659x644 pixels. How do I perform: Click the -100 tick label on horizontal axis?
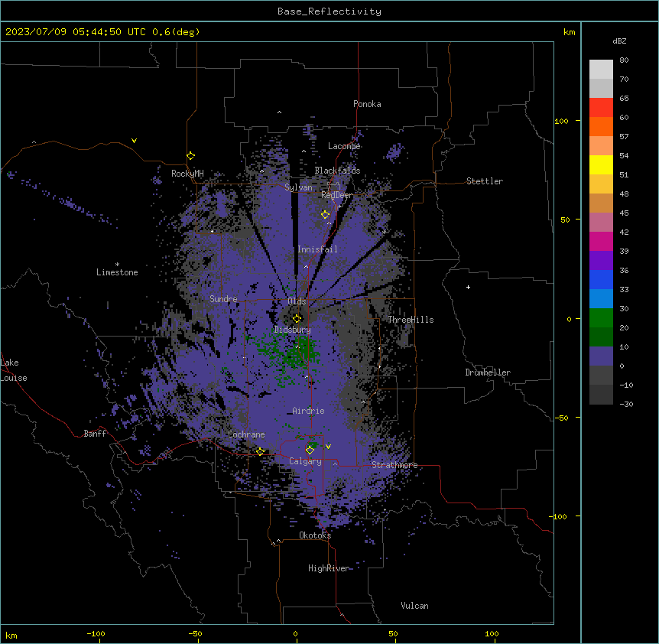96,633
